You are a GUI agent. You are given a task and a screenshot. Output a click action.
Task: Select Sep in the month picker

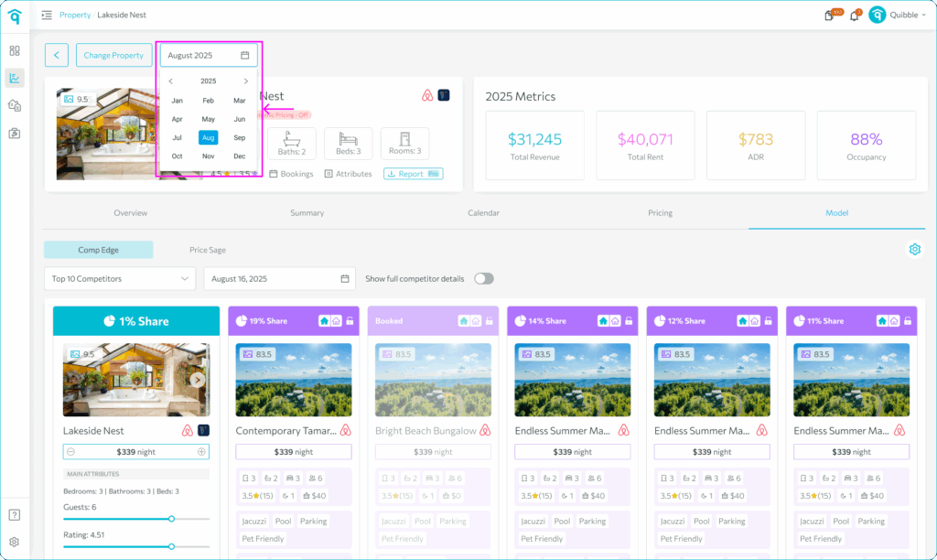[240, 137]
